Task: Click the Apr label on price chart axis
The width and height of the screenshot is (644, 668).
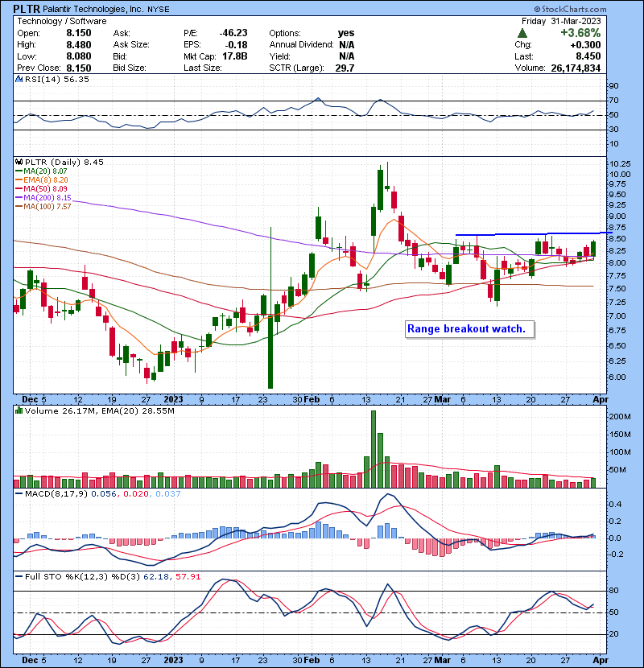Action: pos(600,400)
